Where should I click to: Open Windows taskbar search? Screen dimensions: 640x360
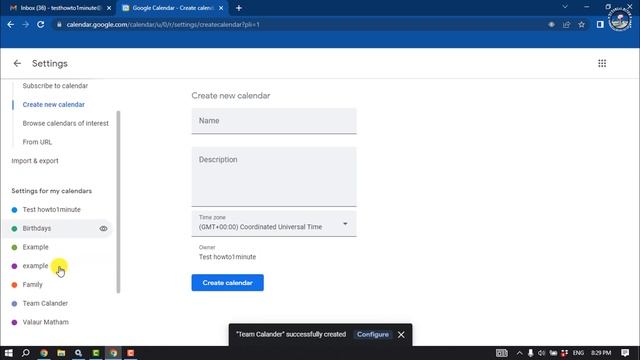click(x=26, y=353)
